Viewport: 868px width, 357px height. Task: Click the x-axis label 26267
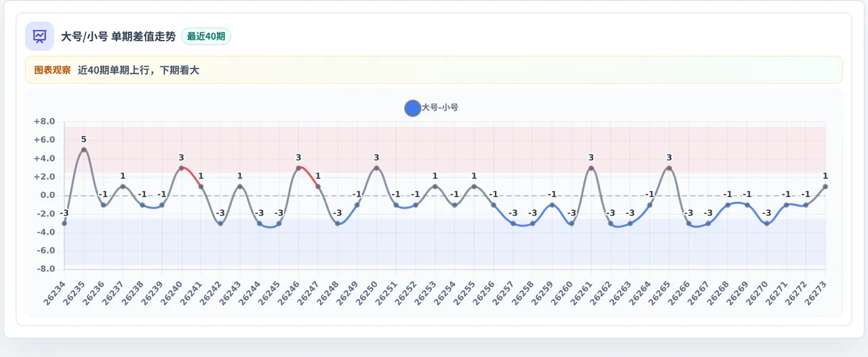coord(698,293)
